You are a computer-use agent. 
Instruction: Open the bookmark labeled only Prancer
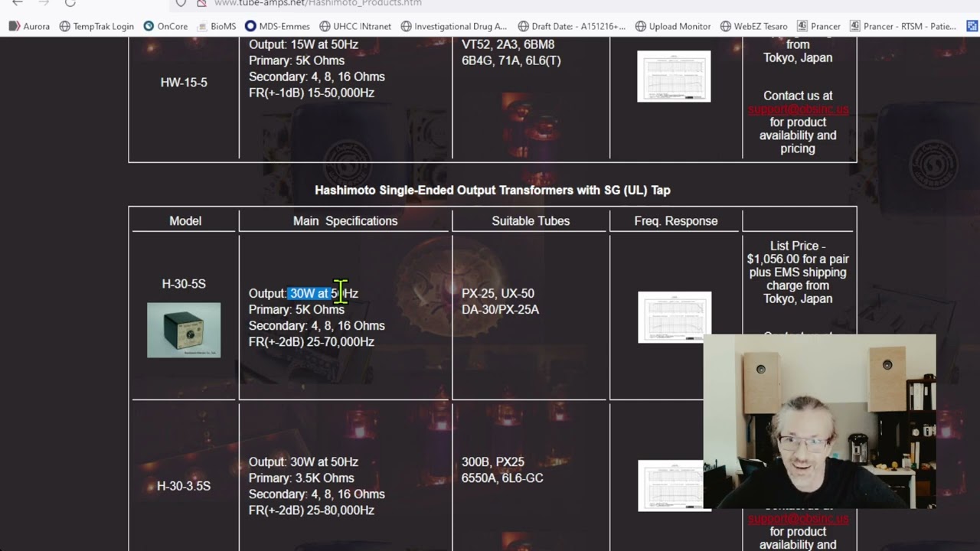[818, 26]
